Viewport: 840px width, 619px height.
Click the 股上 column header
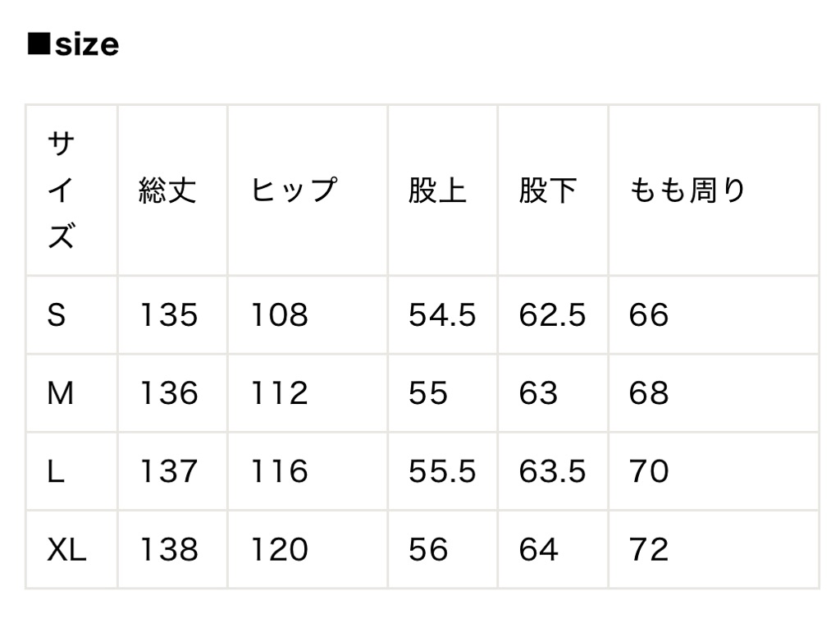pyautogui.click(x=437, y=190)
